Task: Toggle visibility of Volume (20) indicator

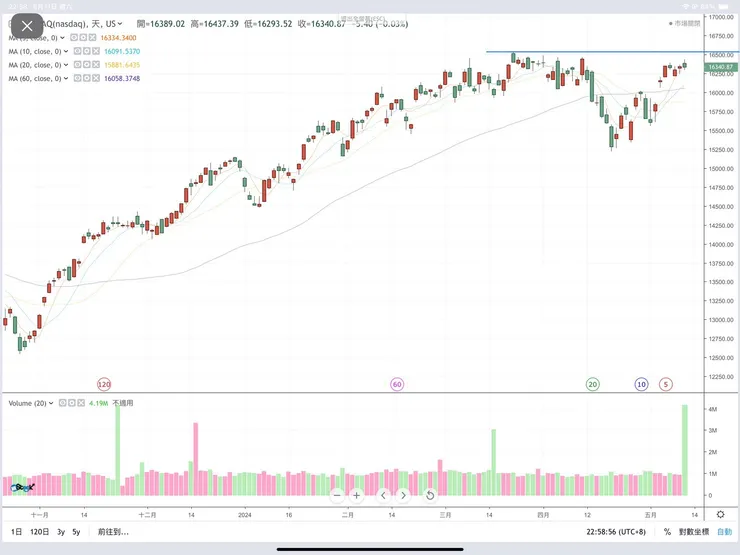Action: (62, 403)
